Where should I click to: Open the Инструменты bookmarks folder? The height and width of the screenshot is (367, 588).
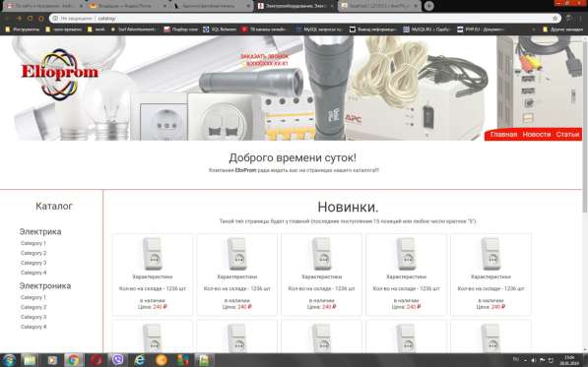tap(23, 30)
